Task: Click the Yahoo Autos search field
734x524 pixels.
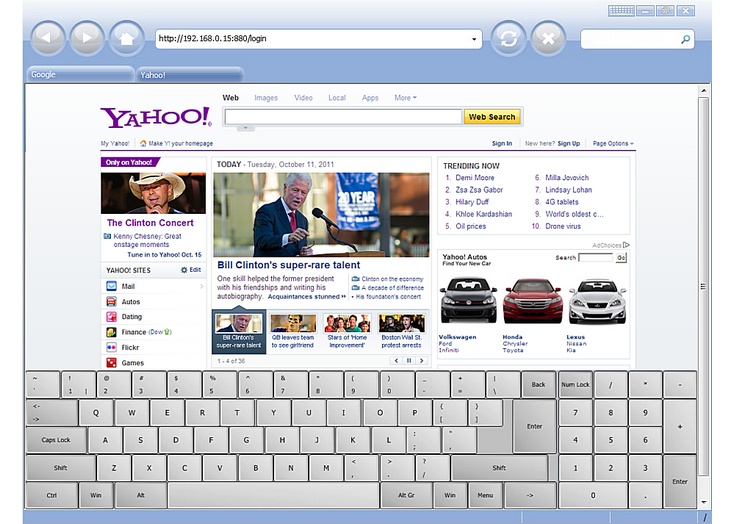Action: (595, 258)
